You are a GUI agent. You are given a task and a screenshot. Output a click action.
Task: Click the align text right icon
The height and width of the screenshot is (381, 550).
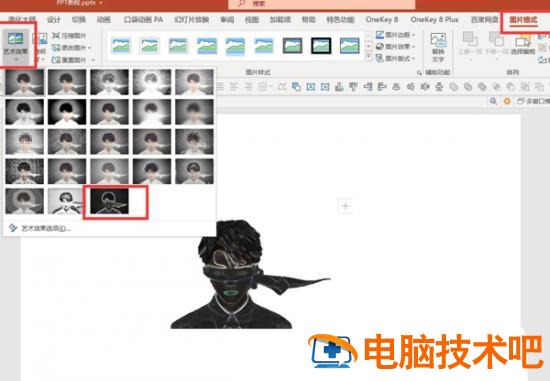248,86
